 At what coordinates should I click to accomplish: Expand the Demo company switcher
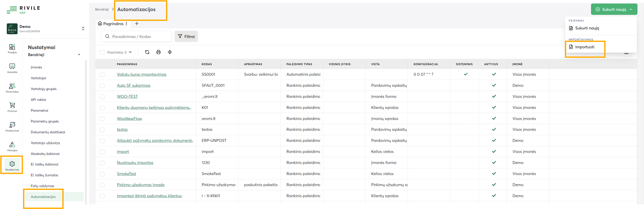pos(83,28)
